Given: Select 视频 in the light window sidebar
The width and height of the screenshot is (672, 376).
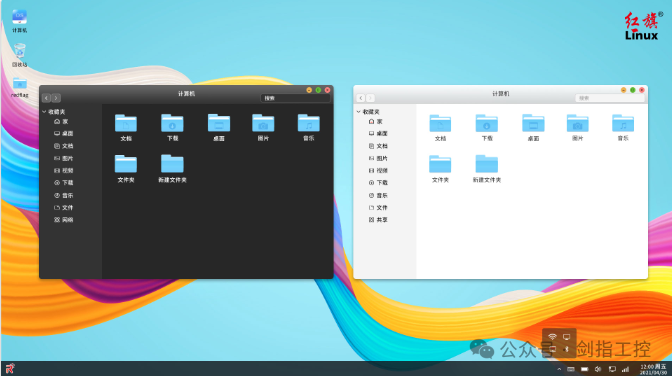Looking at the screenshot, I should [x=378, y=170].
